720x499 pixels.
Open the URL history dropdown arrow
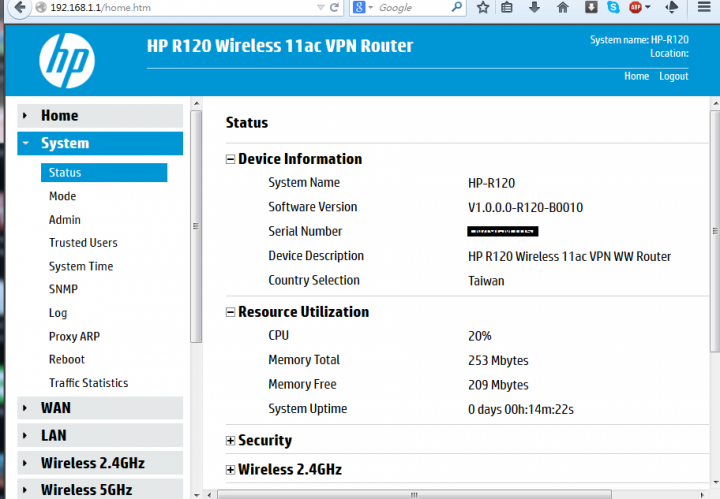(x=321, y=8)
